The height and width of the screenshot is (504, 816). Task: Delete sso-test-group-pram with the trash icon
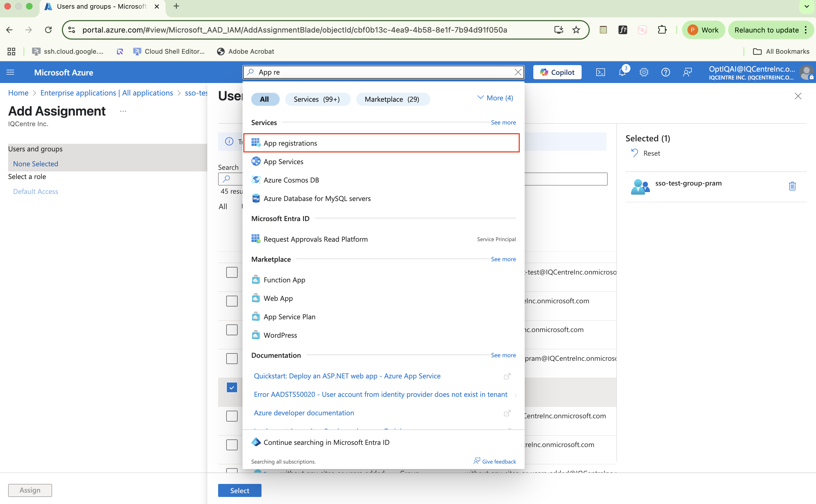click(792, 186)
